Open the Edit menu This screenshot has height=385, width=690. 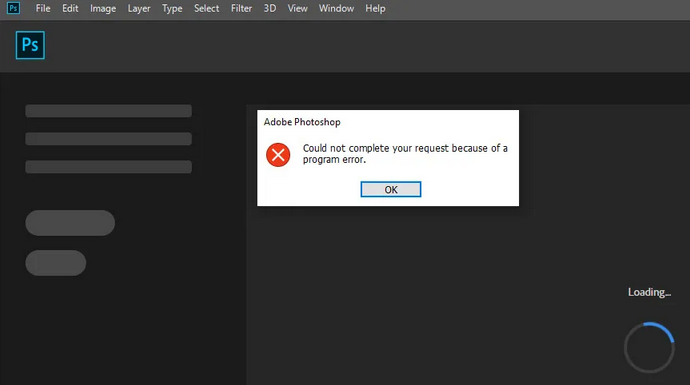[70, 8]
